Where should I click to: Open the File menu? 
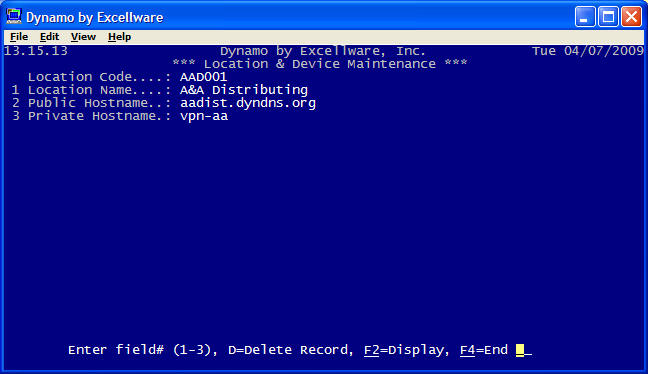pyautogui.click(x=19, y=37)
